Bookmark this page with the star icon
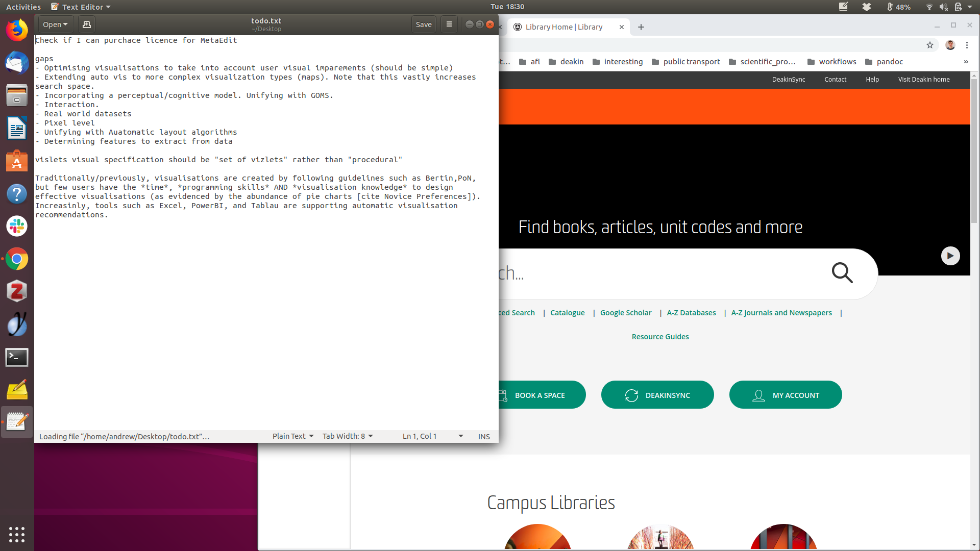 pyautogui.click(x=930, y=45)
